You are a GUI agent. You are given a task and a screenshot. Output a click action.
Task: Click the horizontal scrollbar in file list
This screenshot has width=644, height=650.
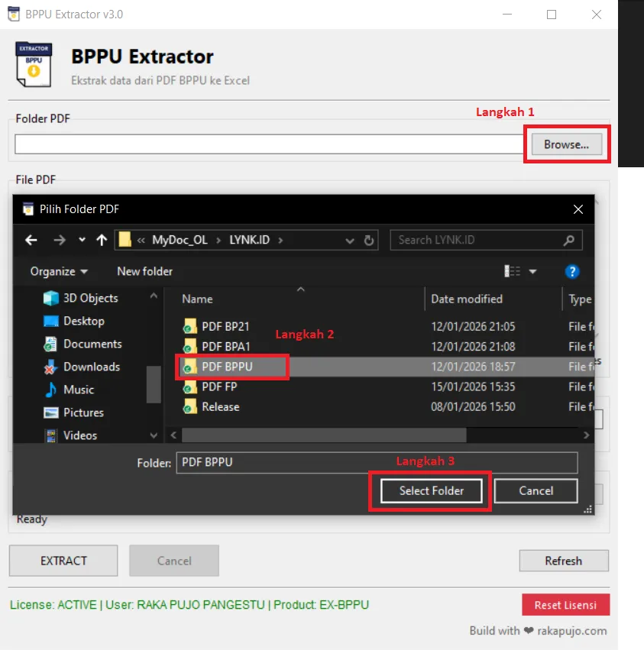(x=324, y=435)
